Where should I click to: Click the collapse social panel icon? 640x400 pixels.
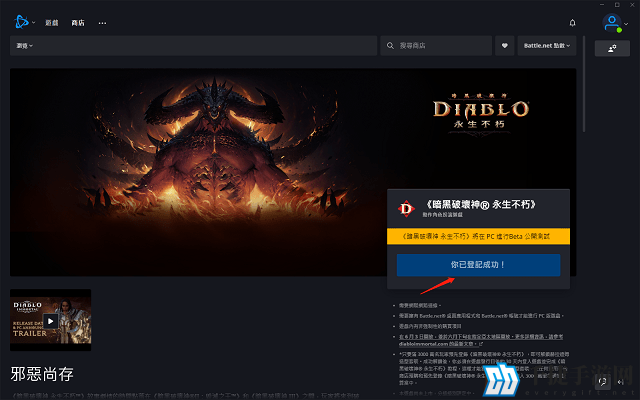(621, 382)
